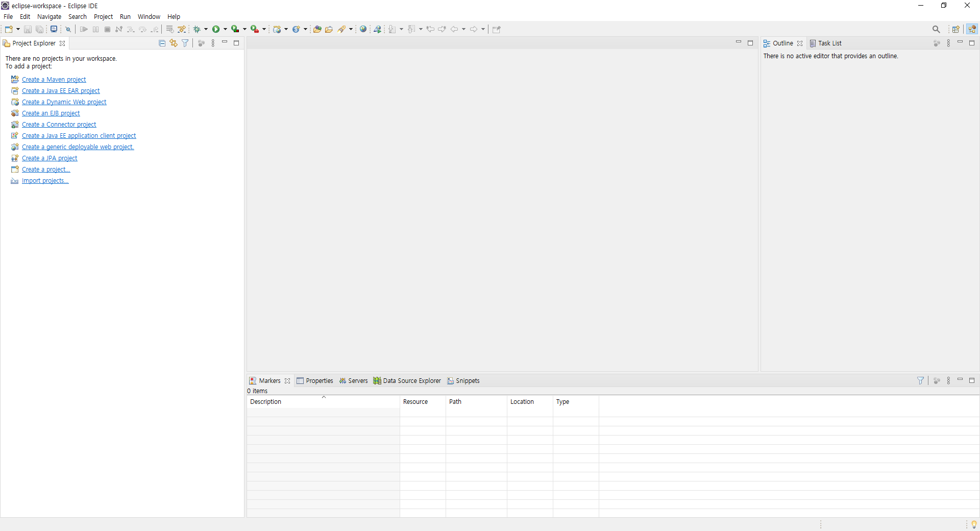Click the Suspend debug icon

click(95, 29)
